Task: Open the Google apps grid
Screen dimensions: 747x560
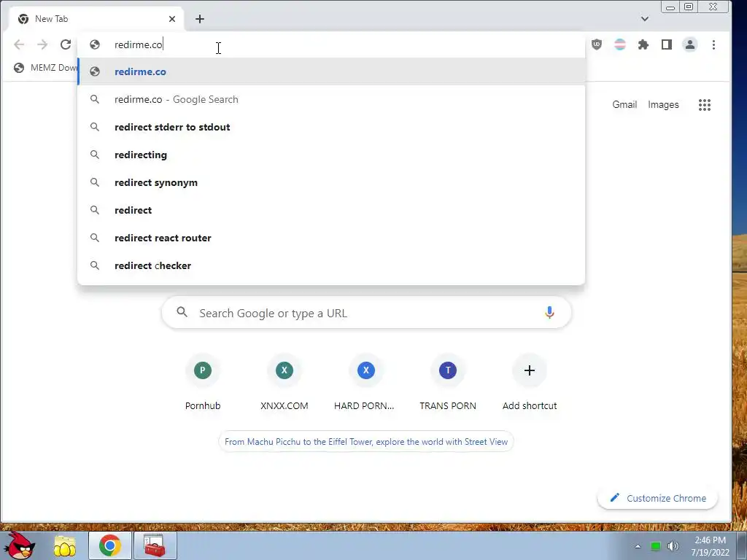Action: (x=705, y=105)
